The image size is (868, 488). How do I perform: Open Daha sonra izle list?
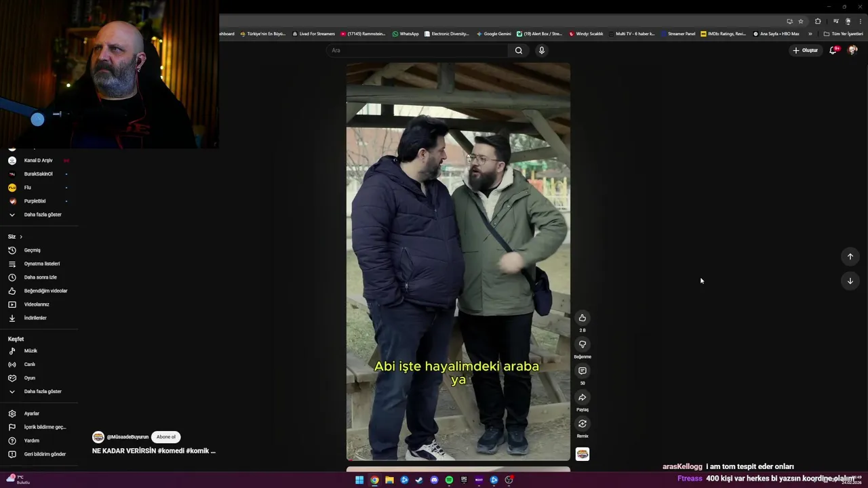pyautogui.click(x=39, y=277)
